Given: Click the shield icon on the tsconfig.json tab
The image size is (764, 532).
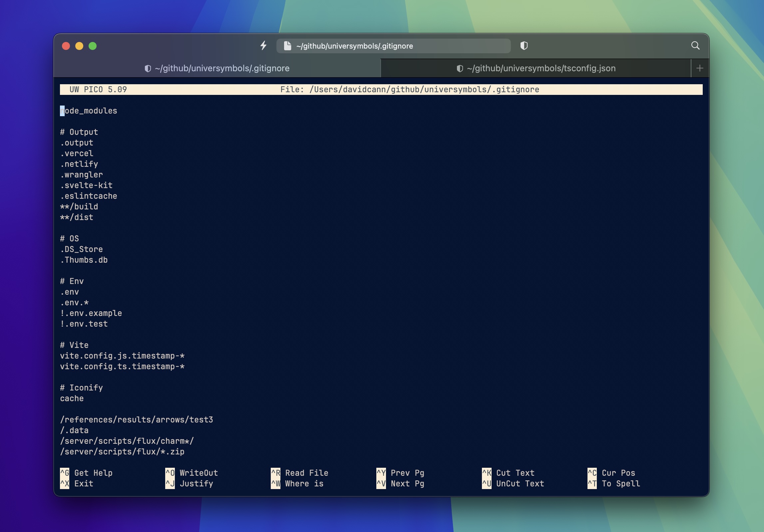Looking at the screenshot, I should pyautogui.click(x=460, y=68).
